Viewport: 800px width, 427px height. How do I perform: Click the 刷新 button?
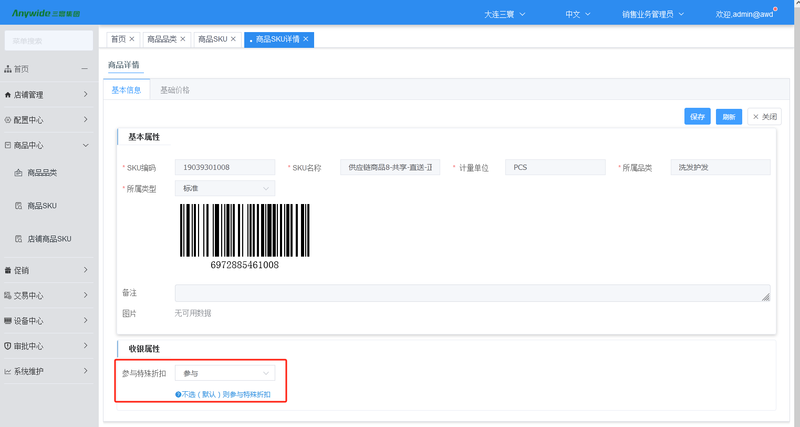(729, 117)
